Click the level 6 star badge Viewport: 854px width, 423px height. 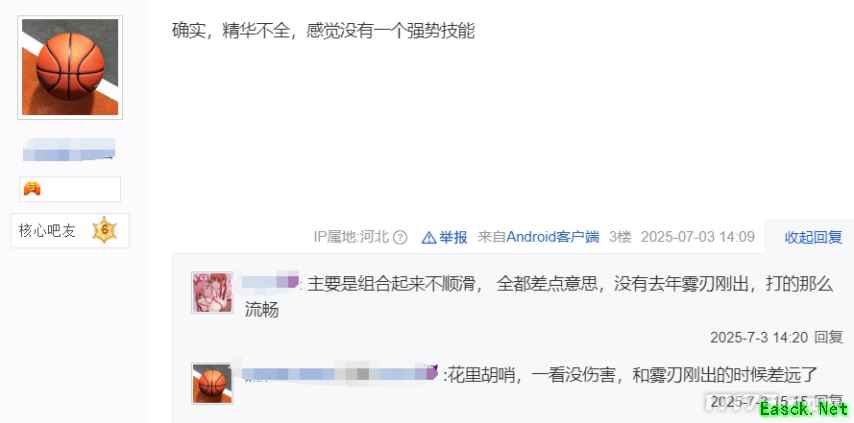coord(104,230)
